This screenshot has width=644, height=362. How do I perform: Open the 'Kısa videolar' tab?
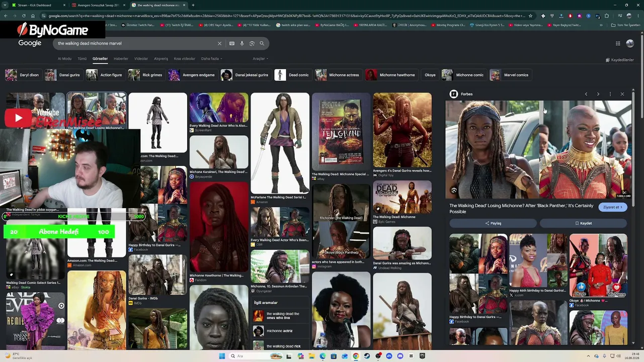[x=185, y=59]
